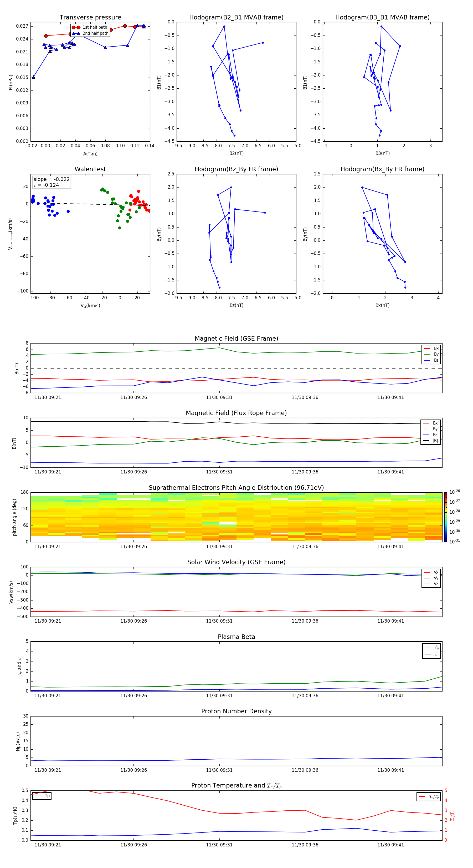473x868 pixels.
Task: Click the By' legend entry in Flux Rope panel
Action: point(431,429)
